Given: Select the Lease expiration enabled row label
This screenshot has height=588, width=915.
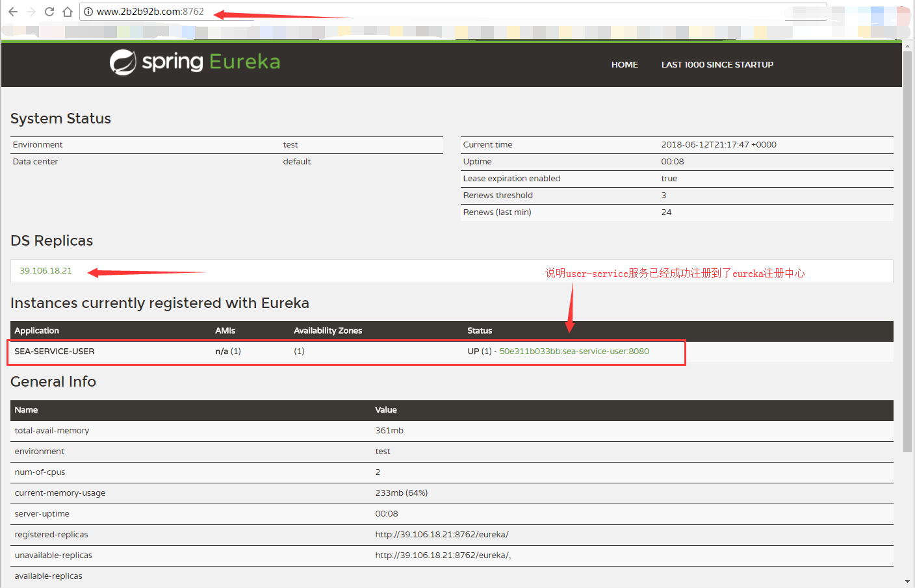Looking at the screenshot, I should 511,179.
